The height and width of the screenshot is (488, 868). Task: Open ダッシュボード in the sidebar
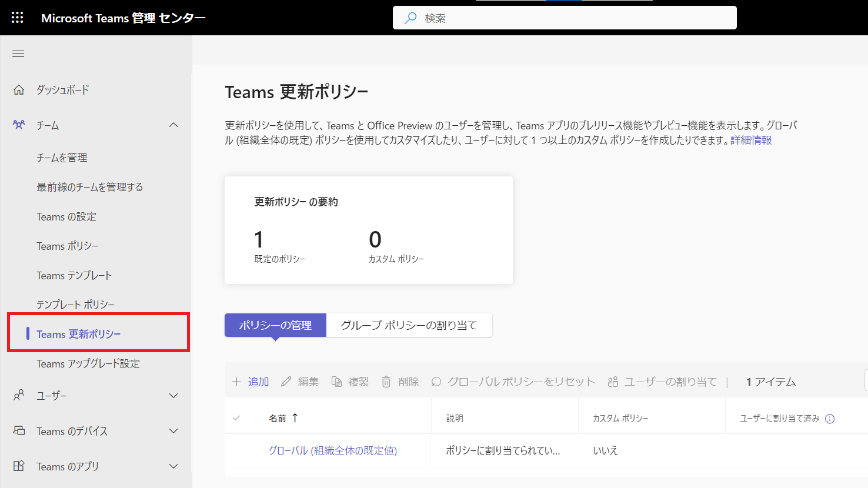[63, 90]
